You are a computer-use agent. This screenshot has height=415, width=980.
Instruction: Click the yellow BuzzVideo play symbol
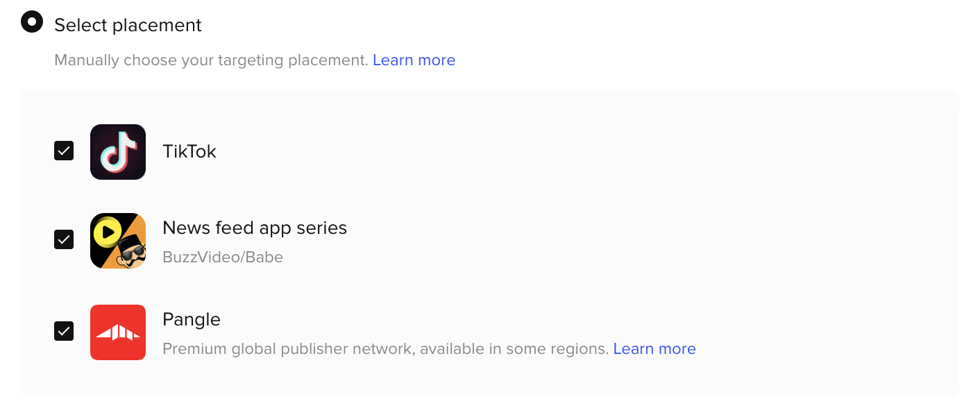coord(108,232)
